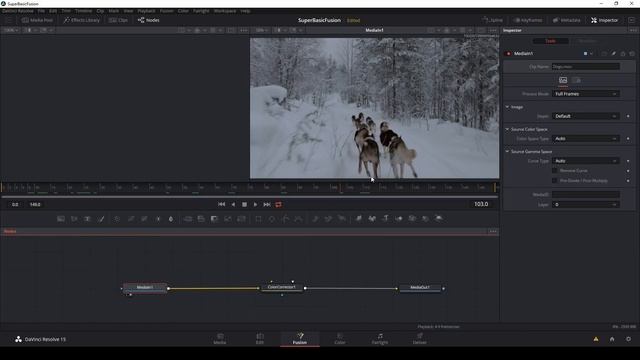
Task: Open the Workspace menu
Action: tap(225, 11)
